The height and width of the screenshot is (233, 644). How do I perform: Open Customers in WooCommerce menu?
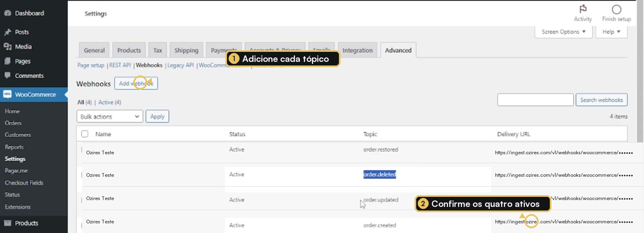[18, 135]
